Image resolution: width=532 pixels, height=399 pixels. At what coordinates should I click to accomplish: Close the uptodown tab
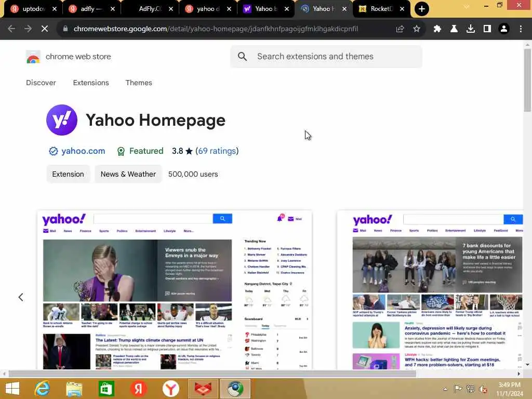tap(54, 9)
